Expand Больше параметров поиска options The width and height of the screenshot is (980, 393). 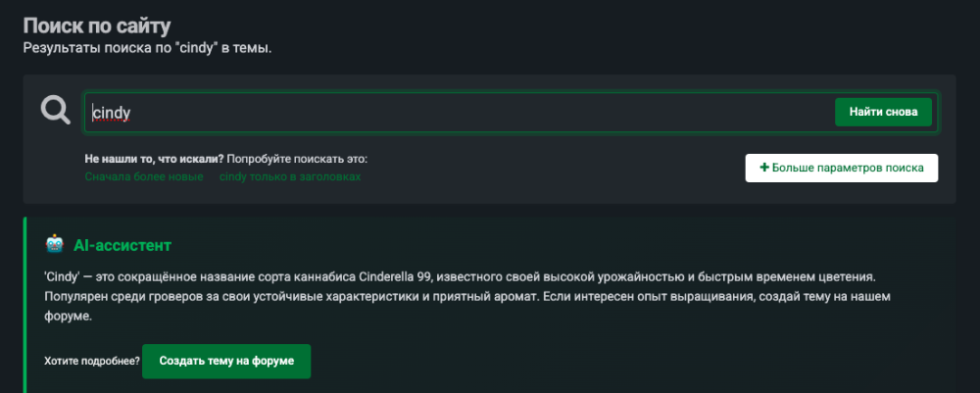(841, 168)
